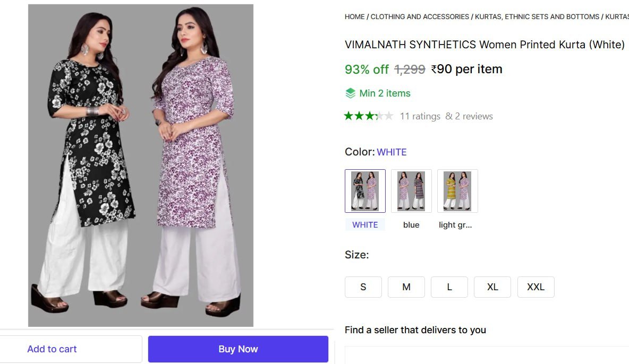Choose size M
Viewport: 629px width, 364px height.
(406, 287)
